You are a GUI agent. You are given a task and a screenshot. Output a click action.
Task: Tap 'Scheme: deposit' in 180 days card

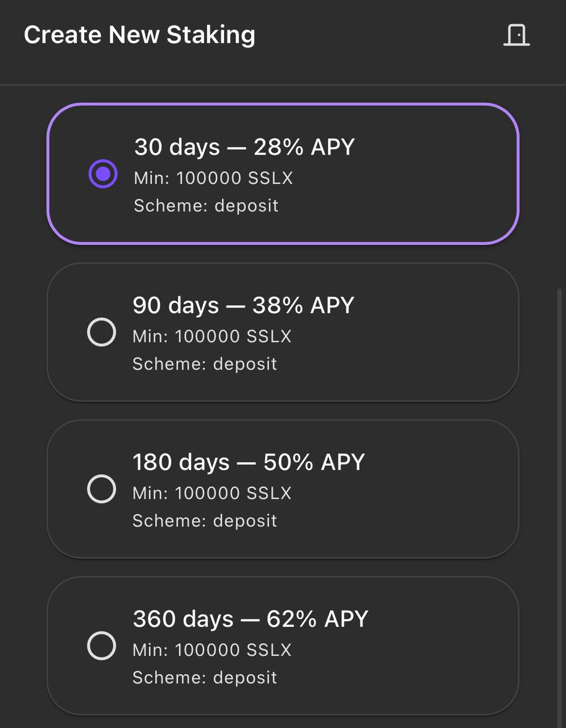tap(205, 521)
